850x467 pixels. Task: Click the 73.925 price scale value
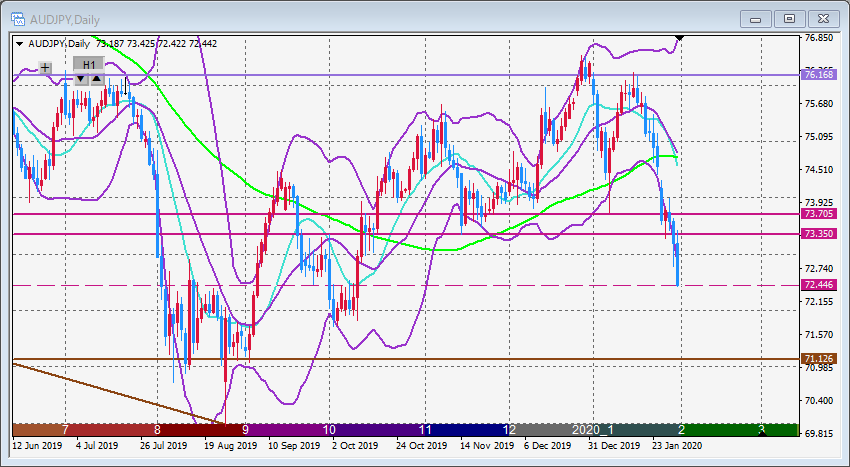coord(818,203)
